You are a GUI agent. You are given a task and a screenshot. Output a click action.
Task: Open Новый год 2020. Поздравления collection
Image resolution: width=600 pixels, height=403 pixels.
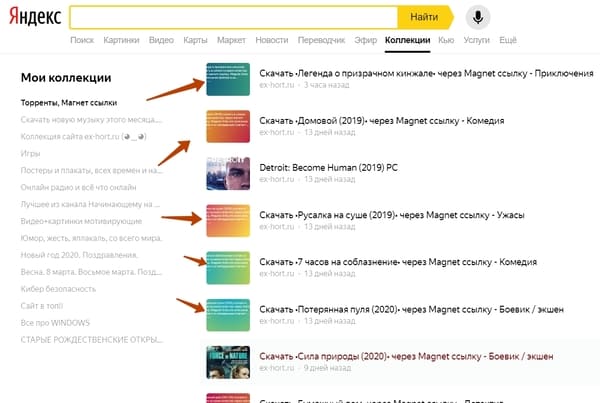(x=79, y=255)
